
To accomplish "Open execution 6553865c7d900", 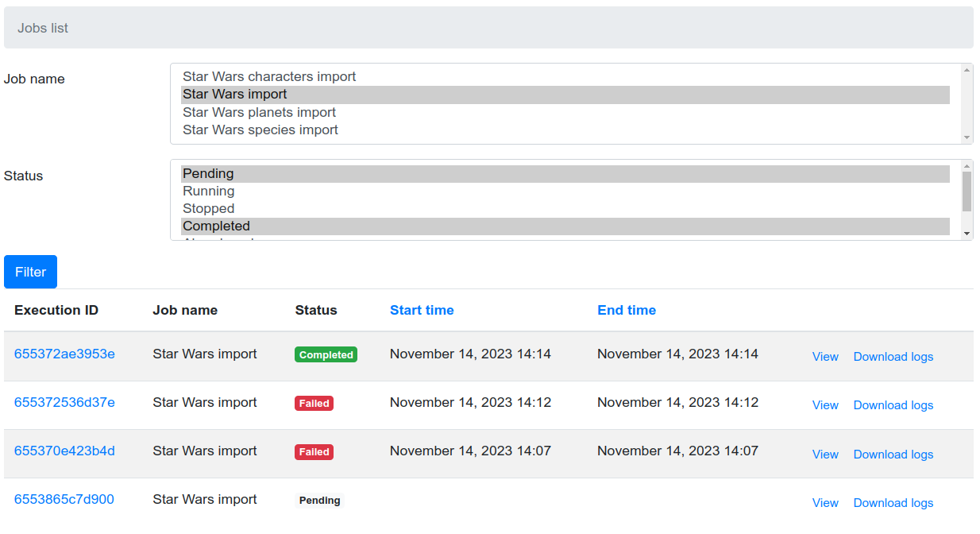I will click(x=64, y=500).
